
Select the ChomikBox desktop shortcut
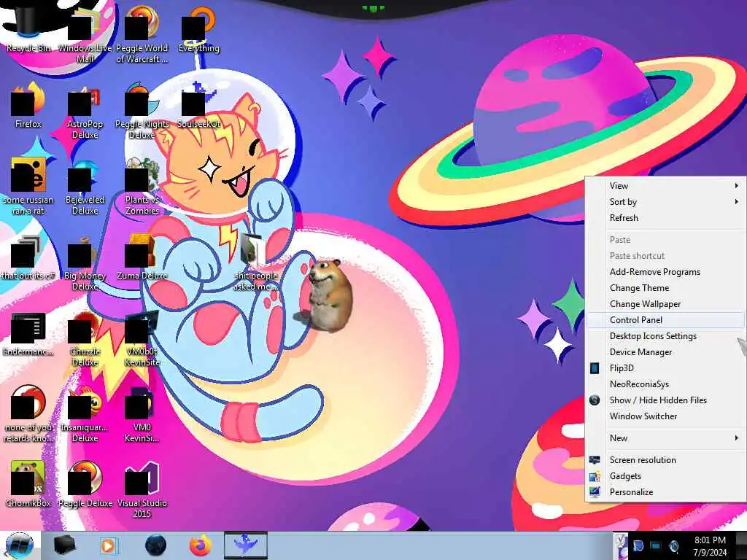tap(28, 484)
